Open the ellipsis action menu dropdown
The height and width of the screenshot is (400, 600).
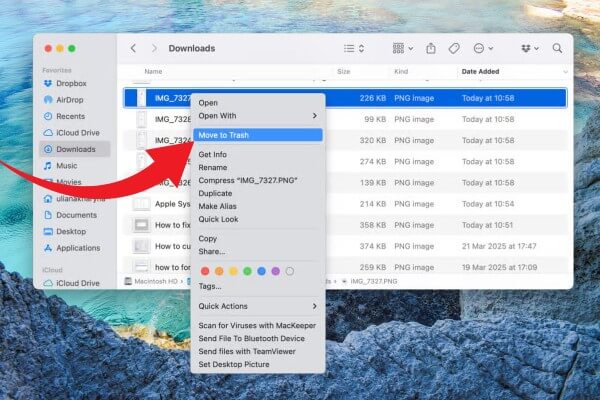484,48
